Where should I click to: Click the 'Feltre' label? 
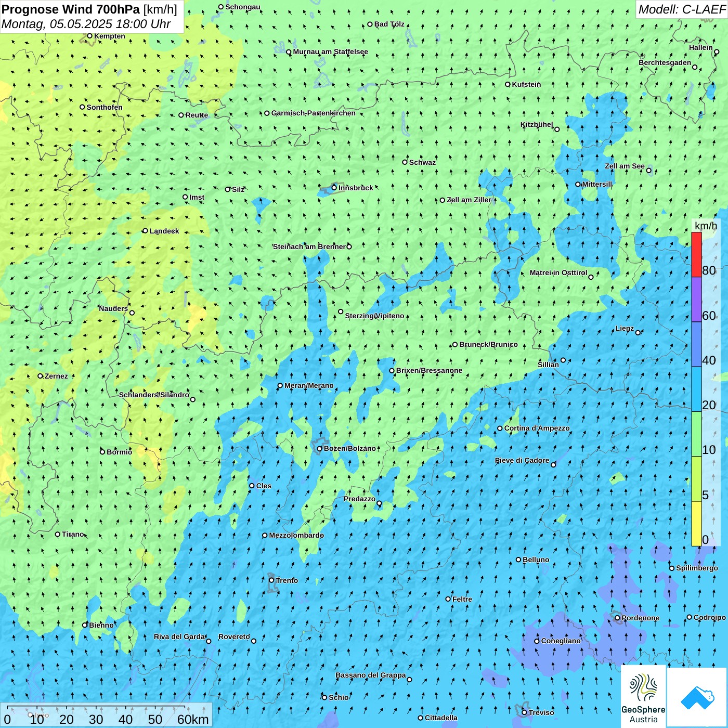pyautogui.click(x=462, y=599)
